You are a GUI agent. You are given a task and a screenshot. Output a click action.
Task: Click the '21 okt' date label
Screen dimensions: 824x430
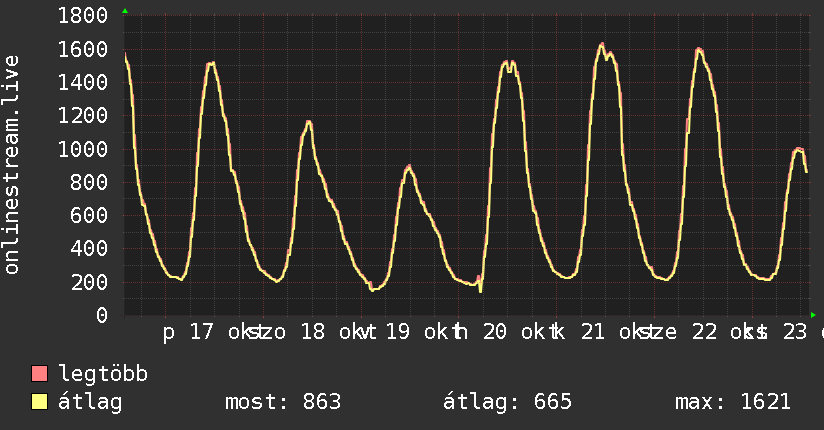(x=613, y=332)
